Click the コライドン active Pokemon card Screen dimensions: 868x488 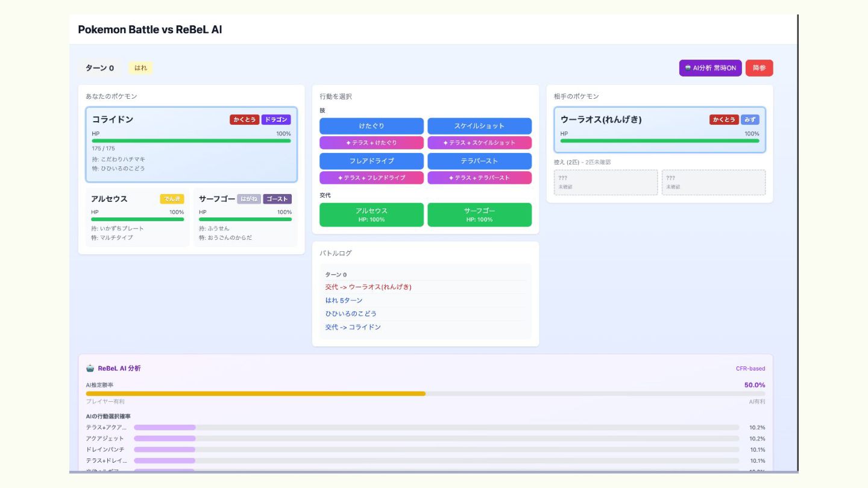tap(191, 145)
